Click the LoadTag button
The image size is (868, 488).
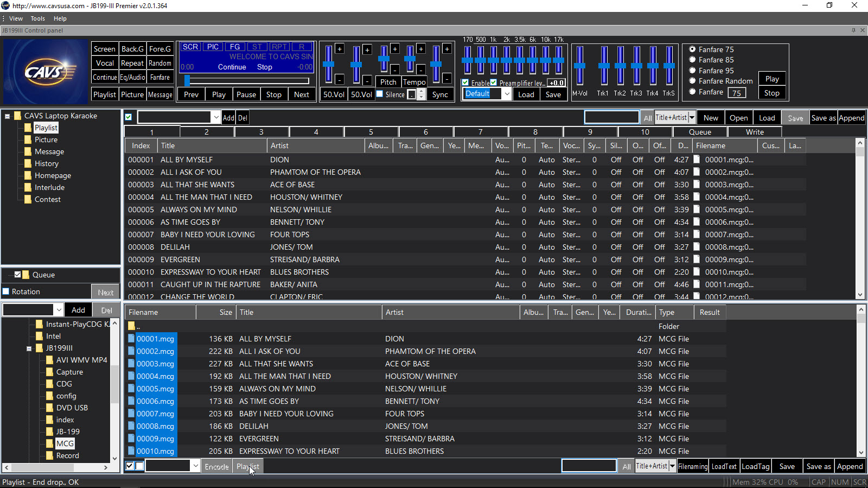[756, 466]
